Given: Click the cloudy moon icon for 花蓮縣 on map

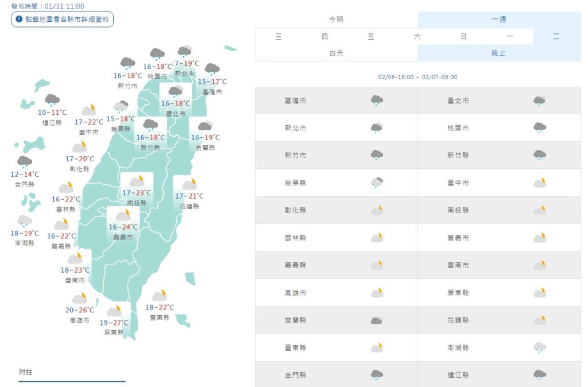Looking at the screenshot, I should tap(189, 184).
